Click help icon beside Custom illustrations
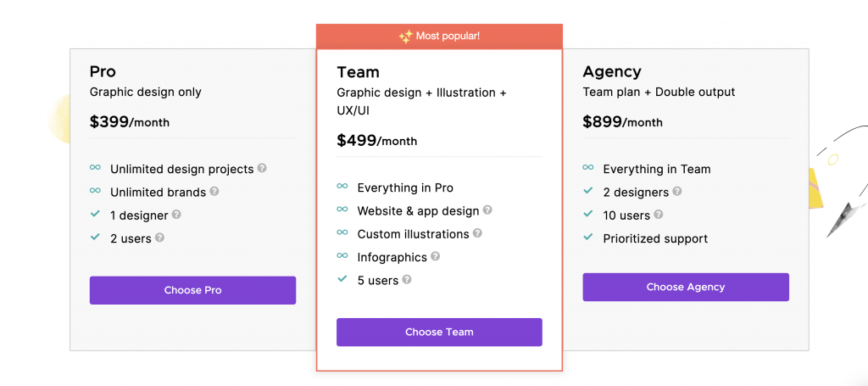 pos(477,233)
